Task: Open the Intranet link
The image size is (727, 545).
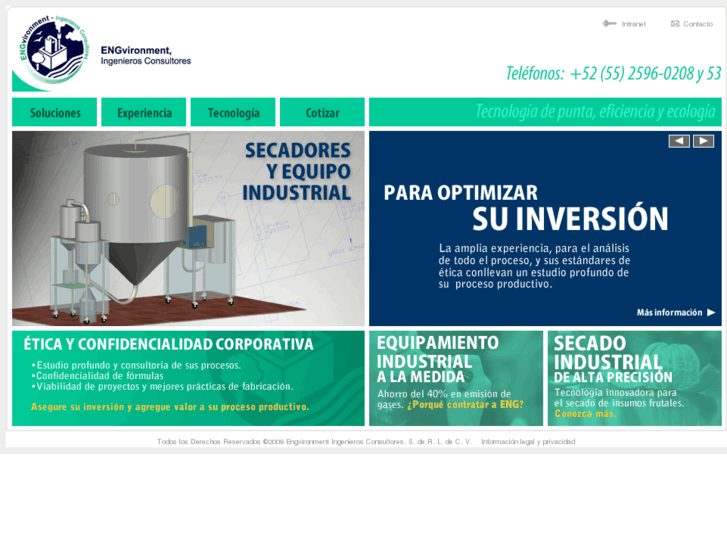Action: [633, 24]
